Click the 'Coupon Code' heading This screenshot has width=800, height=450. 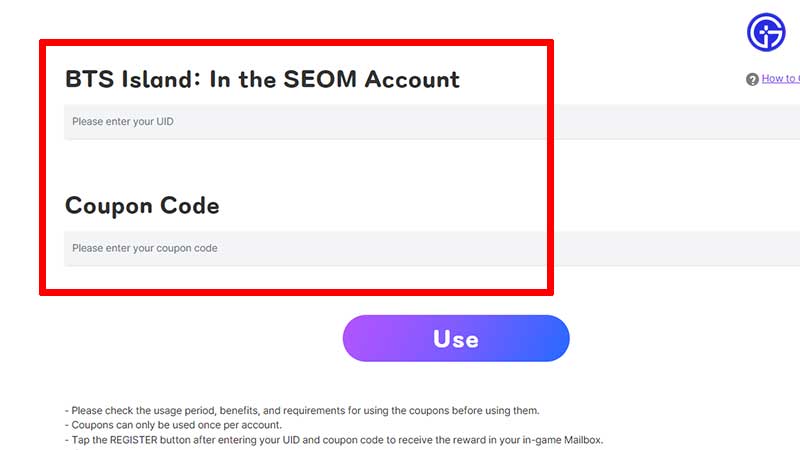142,206
